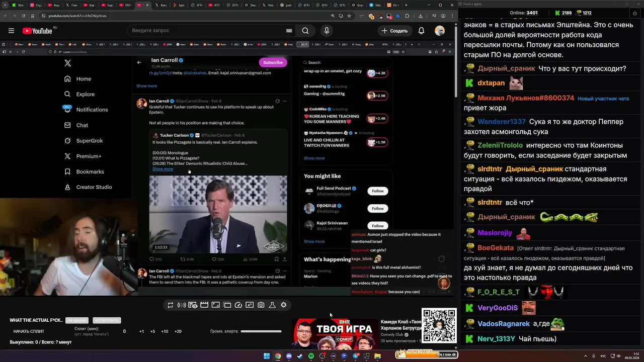Click the YouTube search magnifier button
The height and width of the screenshot is (362, 644).
point(305,31)
